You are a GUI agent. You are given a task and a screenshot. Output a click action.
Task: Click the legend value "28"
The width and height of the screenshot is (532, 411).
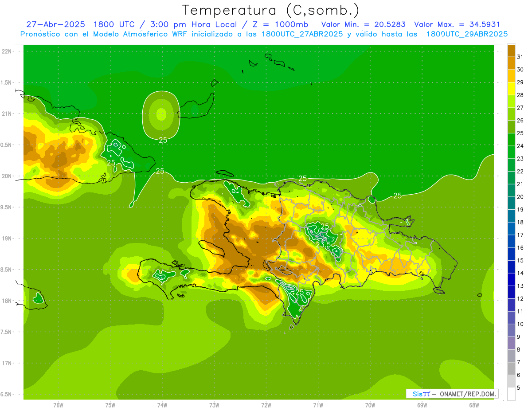(520, 95)
